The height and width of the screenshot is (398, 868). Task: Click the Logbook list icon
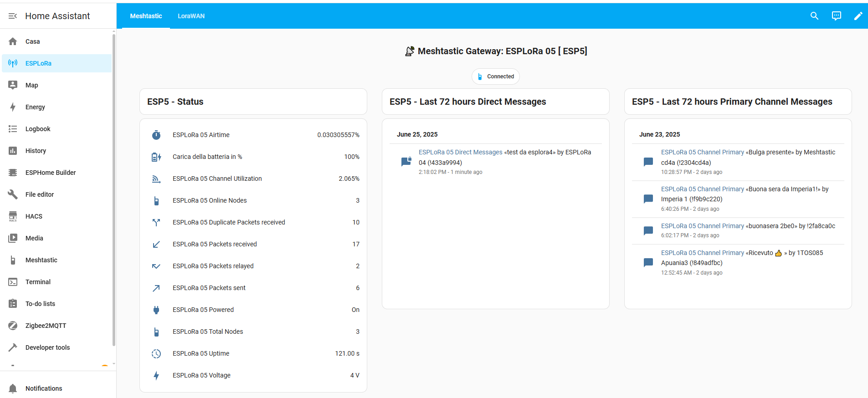point(13,129)
